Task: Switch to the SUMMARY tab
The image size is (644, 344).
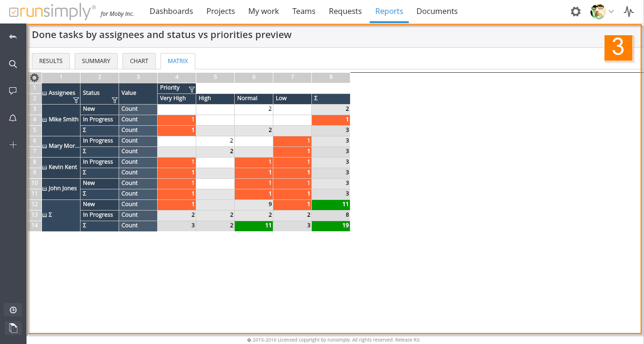Action: (96, 61)
